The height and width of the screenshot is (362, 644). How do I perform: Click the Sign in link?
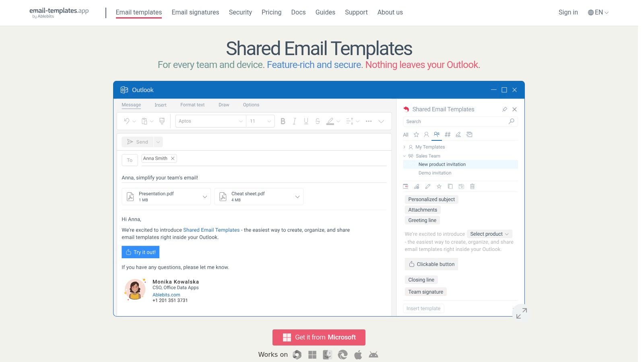click(568, 12)
